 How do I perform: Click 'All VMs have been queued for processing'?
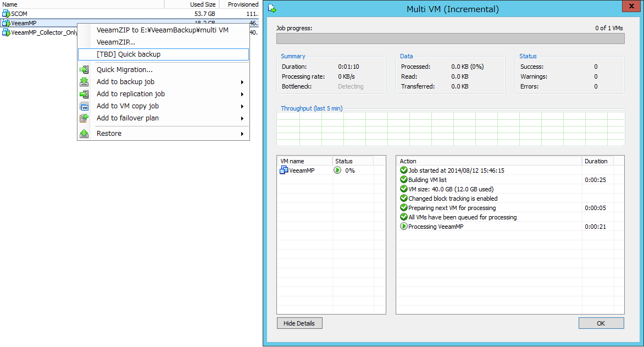(x=463, y=217)
